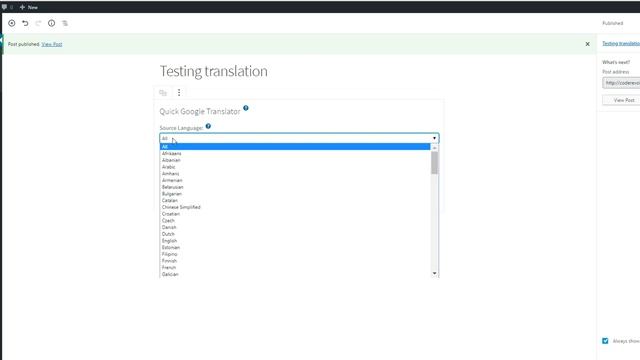Screen dimensions: 640x360
Task: Click the list scroll up arrow
Action: [434, 147]
